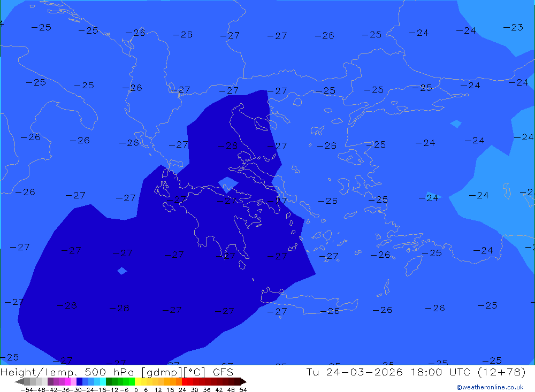Click the -28 label over mainland Greece

coord(228,145)
